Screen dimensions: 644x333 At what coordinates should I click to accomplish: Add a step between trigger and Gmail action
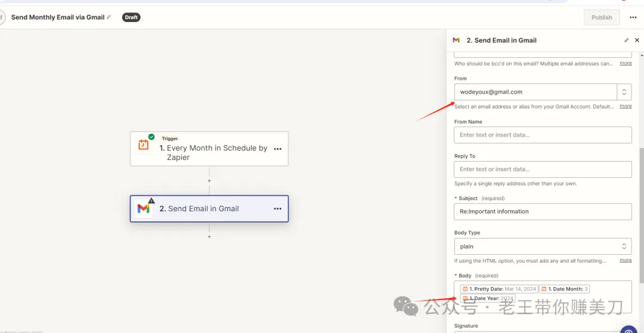point(209,180)
